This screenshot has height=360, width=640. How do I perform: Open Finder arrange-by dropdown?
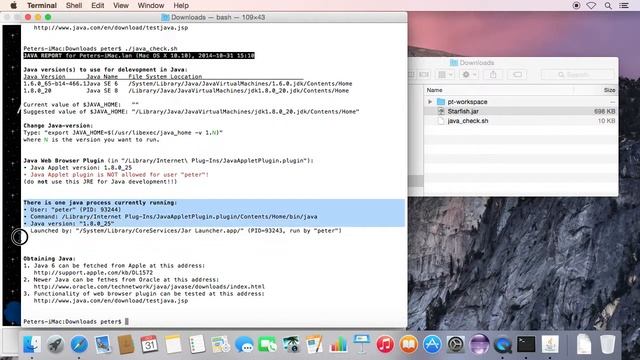coord(444,75)
